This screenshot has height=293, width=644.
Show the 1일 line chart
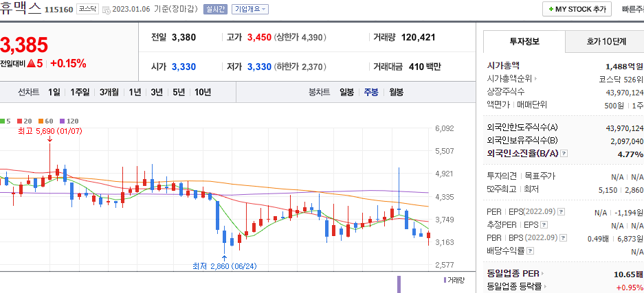pyautogui.click(x=54, y=92)
